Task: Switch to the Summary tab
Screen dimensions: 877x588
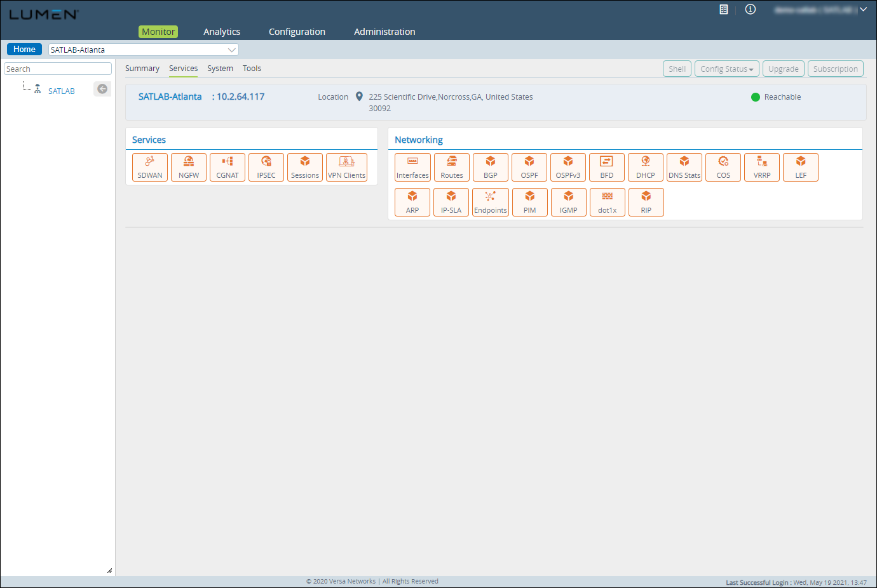Action: pos(142,68)
